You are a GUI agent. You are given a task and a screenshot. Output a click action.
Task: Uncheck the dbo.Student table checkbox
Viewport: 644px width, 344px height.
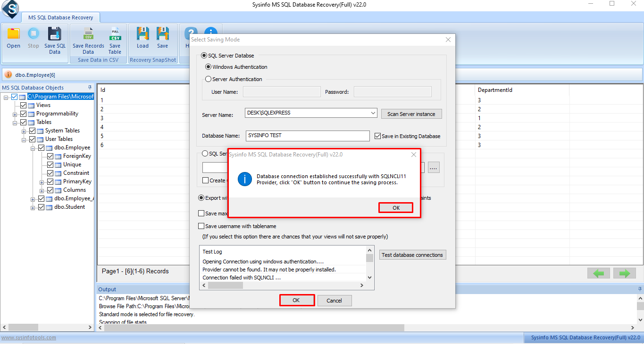click(41, 207)
